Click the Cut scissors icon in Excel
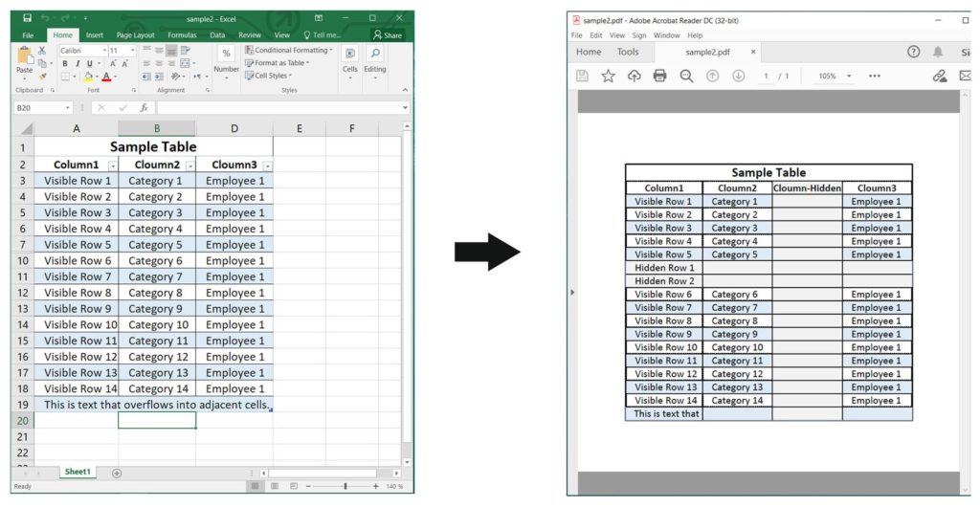This screenshot has width=980, height=507. (41, 51)
